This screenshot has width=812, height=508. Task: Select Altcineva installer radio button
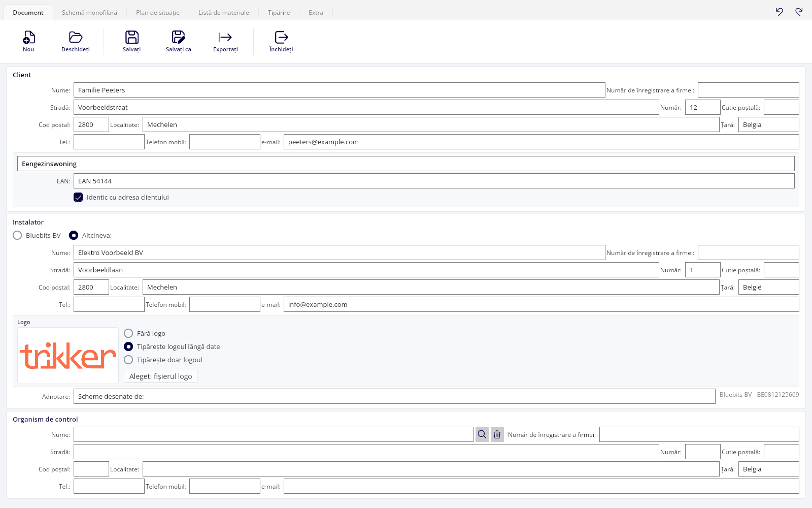pyautogui.click(x=74, y=235)
